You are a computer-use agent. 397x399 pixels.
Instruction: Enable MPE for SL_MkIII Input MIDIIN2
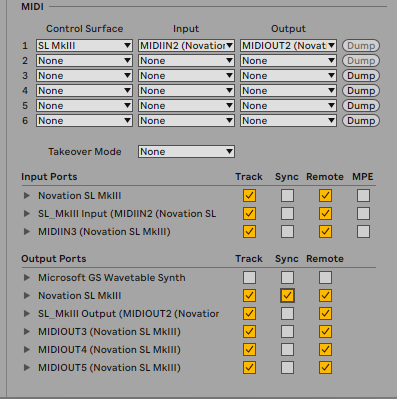coord(363,214)
